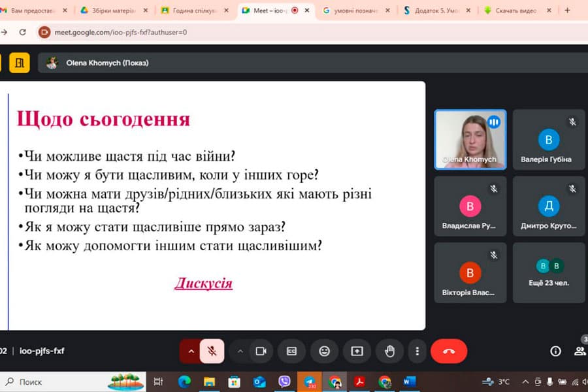Open Telegram from the taskbar
Viewport: 588px width, 392px height.
310,382
